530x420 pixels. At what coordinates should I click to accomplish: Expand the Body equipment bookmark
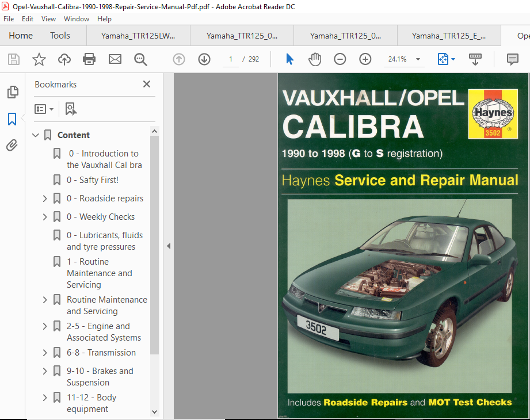click(x=45, y=398)
